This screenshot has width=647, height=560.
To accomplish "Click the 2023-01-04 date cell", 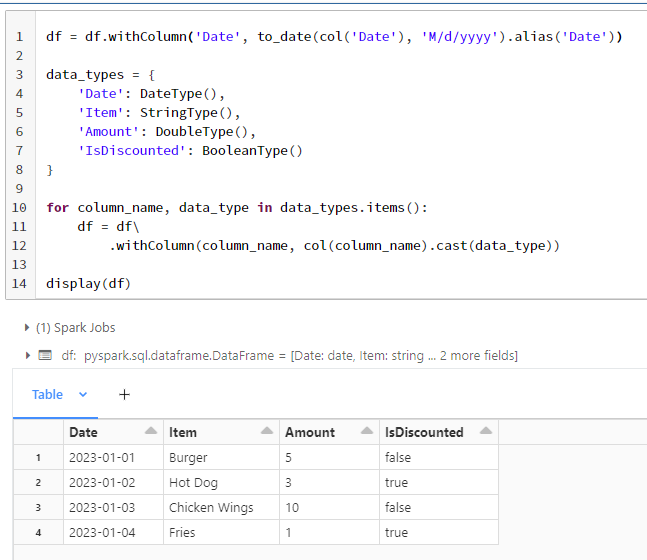I will [x=100, y=533].
